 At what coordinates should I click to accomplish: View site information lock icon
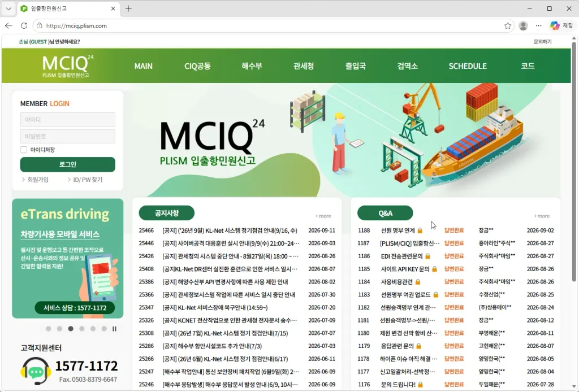click(40, 26)
